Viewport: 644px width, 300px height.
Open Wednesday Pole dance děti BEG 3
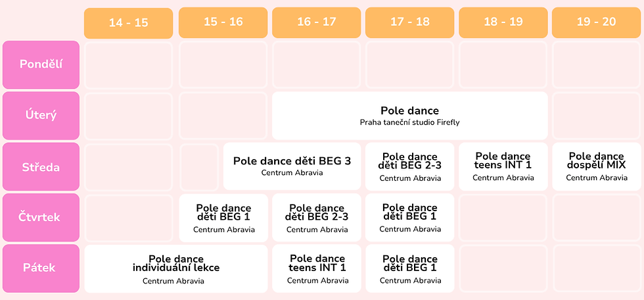pyautogui.click(x=292, y=166)
